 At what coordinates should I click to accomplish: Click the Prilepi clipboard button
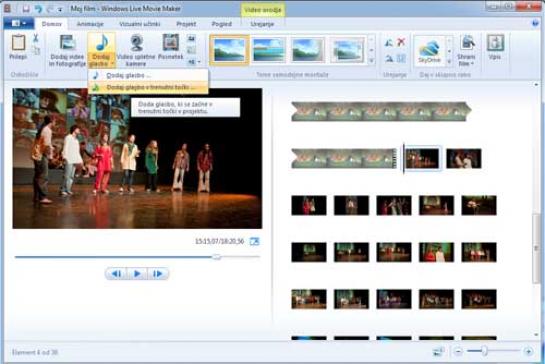[18, 47]
